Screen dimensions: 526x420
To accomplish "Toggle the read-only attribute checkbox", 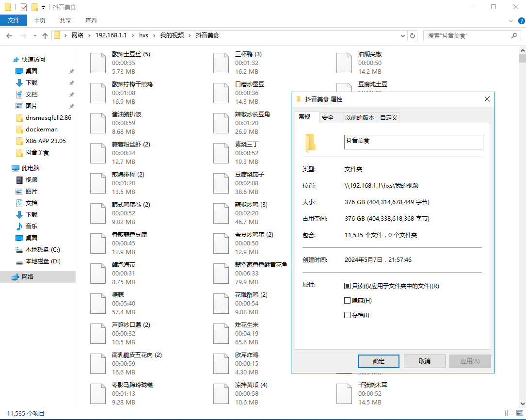I will point(347,286).
